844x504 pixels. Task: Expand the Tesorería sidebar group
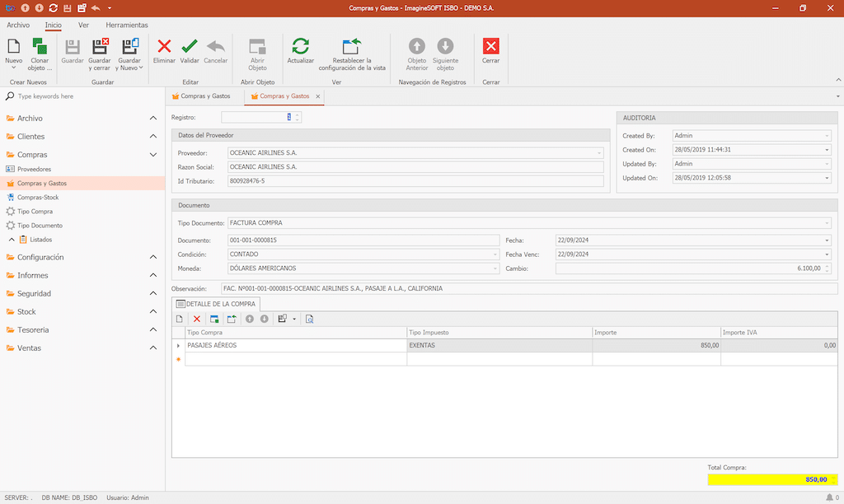pyautogui.click(x=33, y=329)
